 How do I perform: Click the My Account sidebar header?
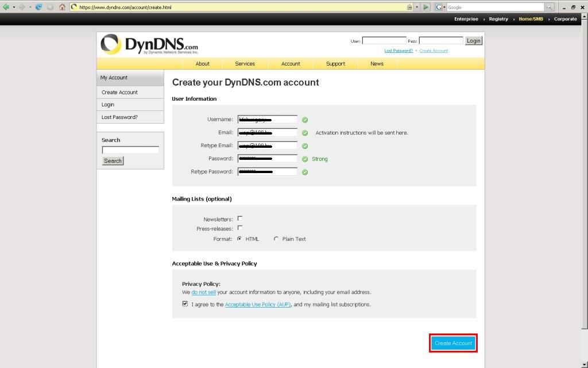tap(130, 78)
